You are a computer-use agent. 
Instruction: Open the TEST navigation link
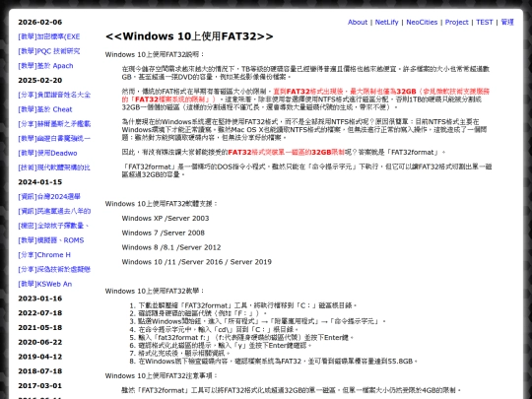click(x=484, y=22)
